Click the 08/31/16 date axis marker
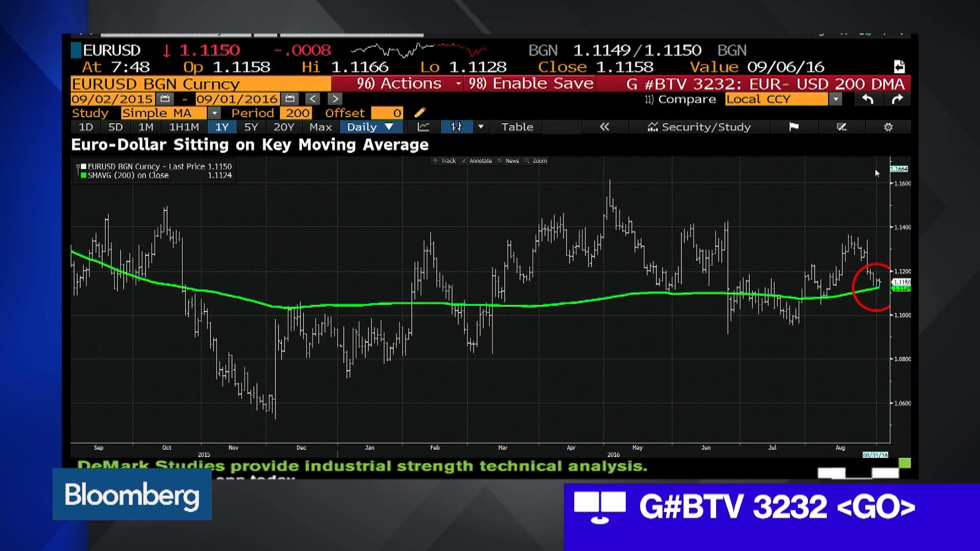Image resolution: width=980 pixels, height=551 pixels. point(875,455)
